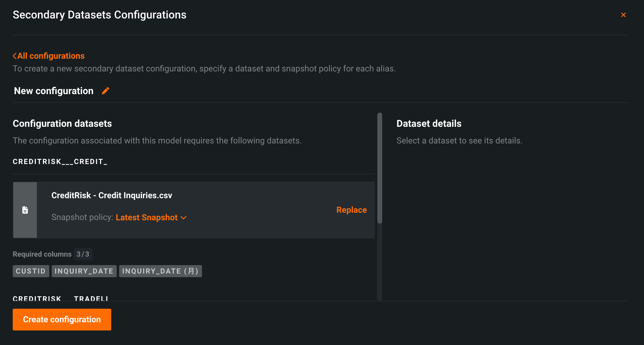This screenshot has height=345, width=644.
Task: Click the Dataset details panel heading
Action: 429,123
